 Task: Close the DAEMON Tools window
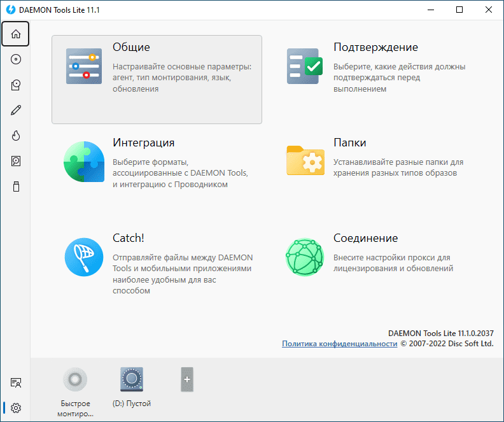[489, 10]
